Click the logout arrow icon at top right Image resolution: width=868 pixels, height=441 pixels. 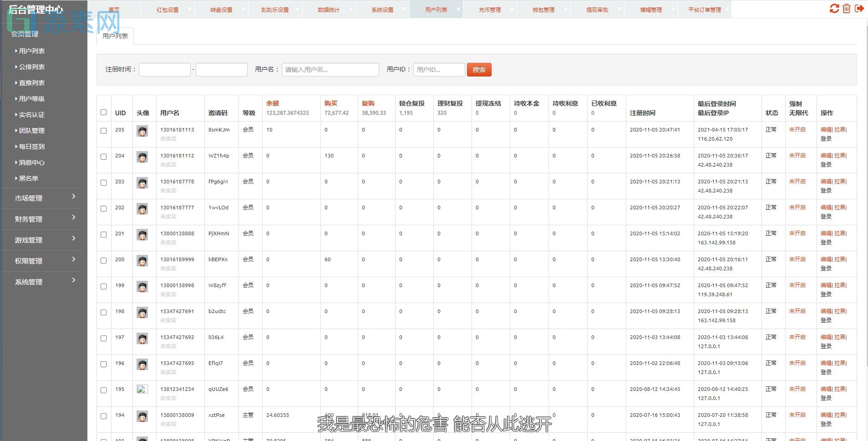click(859, 9)
